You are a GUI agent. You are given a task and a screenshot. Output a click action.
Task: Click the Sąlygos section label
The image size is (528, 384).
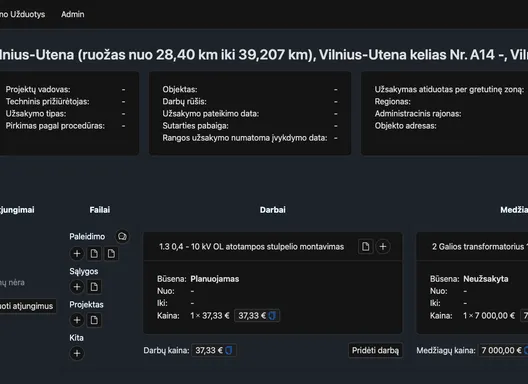[84, 271]
